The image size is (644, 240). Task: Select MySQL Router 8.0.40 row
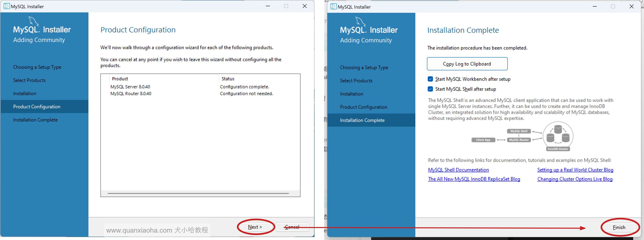(x=200, y=93)
